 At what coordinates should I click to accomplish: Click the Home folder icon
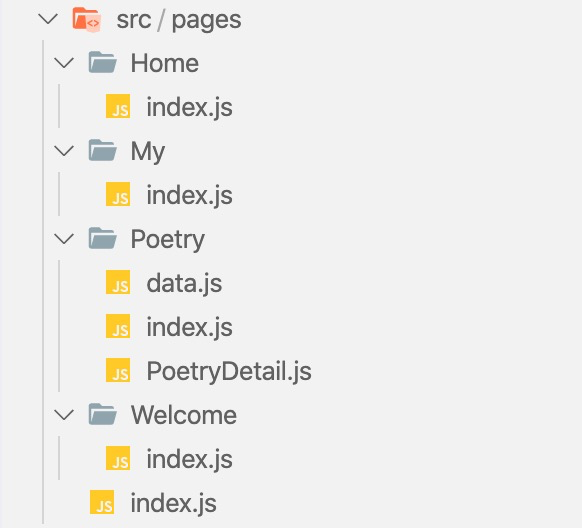tap(102, 62)
